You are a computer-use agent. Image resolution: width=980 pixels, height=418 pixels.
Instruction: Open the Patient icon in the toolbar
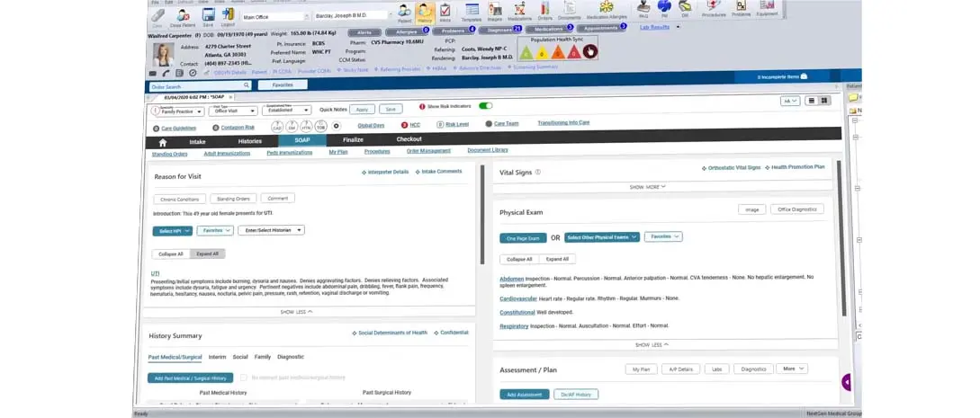click(x=404, y=13)
